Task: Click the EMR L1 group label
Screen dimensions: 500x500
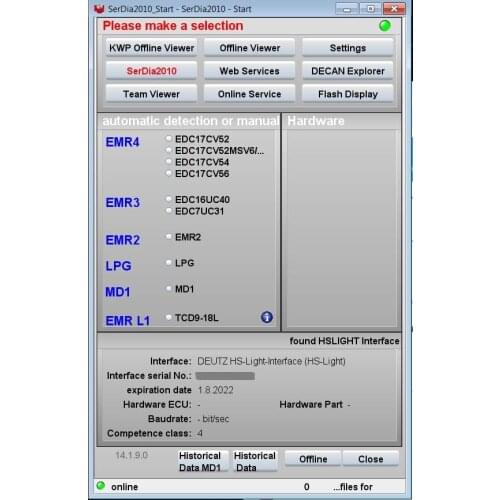Action: [127, 321]
